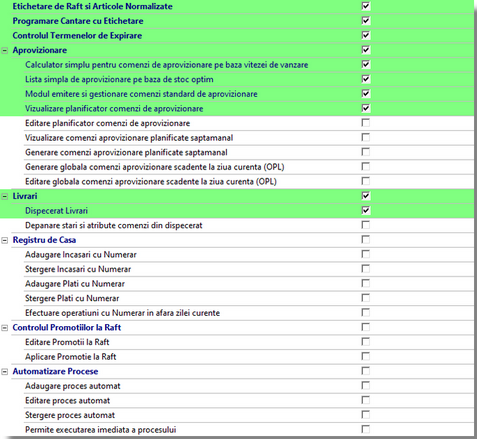Screen dimensions: 477x439
Task: Check Adaugare proces automat checkbox
Action: [x=366, y=386]
